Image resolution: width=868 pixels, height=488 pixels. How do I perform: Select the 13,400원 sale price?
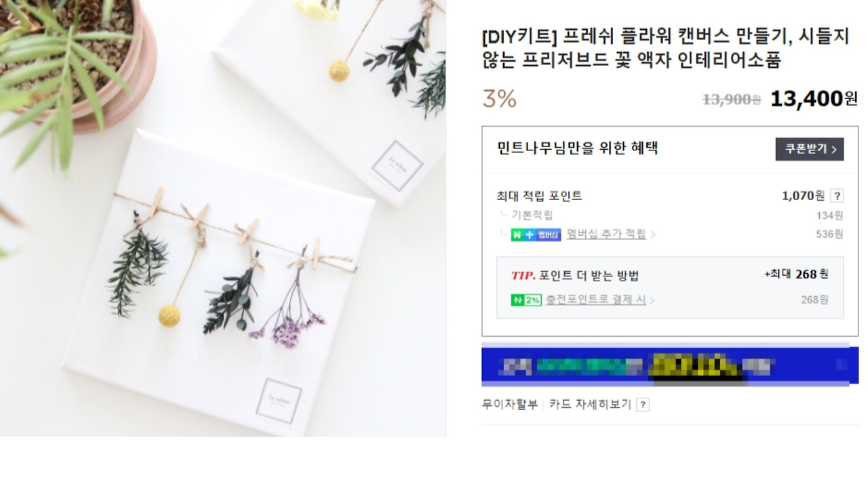click(814, 99)
